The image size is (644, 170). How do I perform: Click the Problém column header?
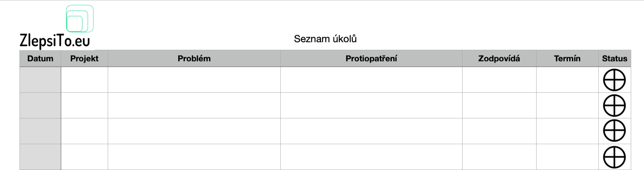pos(194,59)
